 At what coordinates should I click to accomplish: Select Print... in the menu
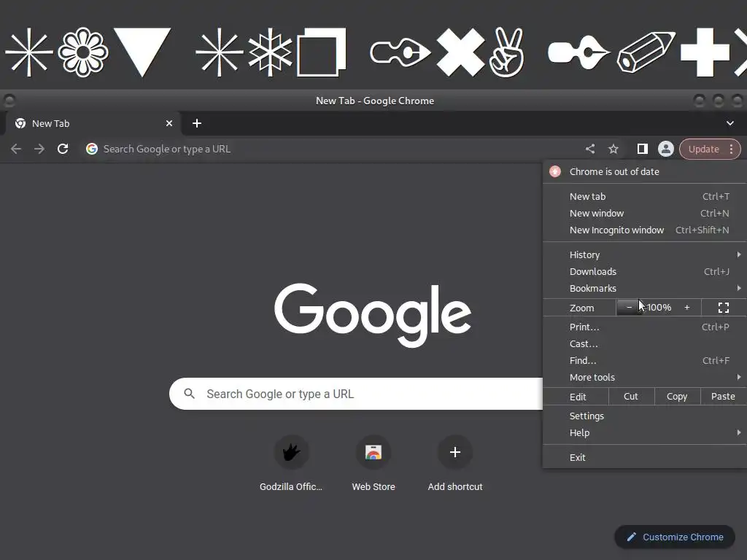click(645, 327)
